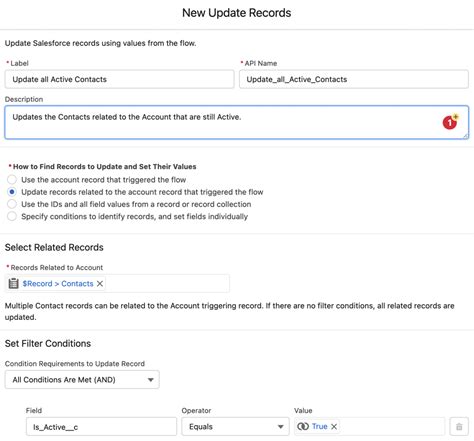The height and width of the screenshot is (441, 474).
Task: Remove the $Record > Contacts selection
Action: 100,284
